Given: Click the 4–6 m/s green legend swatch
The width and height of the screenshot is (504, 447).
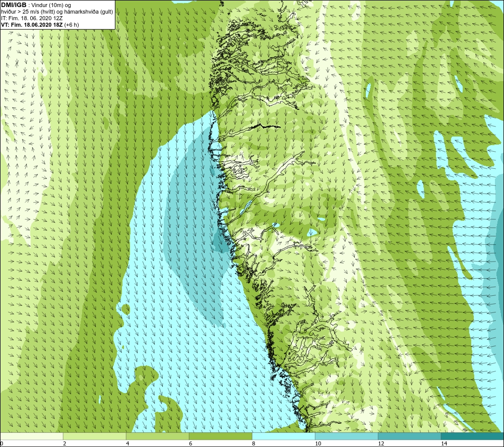Looking at the screenshot, I should click(157, 436).
